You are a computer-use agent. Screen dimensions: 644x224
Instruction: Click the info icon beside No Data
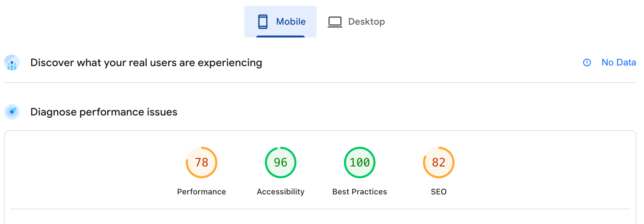[587, 62]
